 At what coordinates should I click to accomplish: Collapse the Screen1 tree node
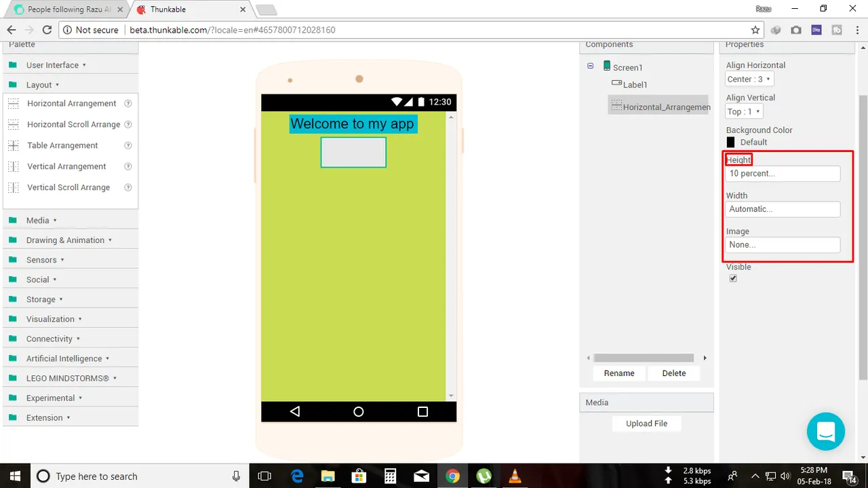tap(590, 67)
